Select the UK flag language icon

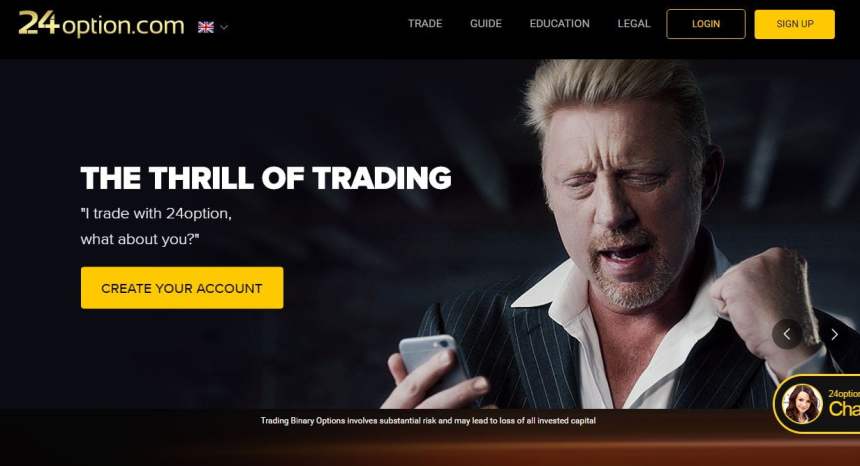click(206, 27)
